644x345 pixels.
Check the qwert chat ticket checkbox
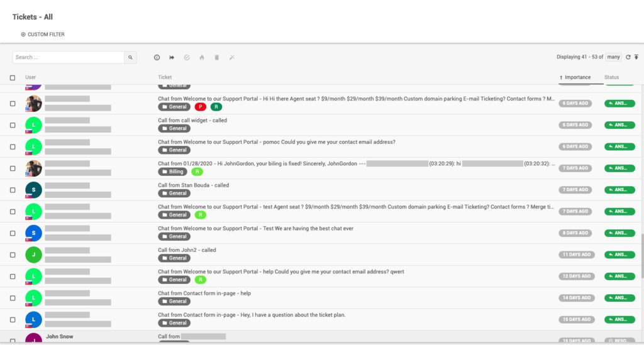pyautogui.click(x=13, y=277)
